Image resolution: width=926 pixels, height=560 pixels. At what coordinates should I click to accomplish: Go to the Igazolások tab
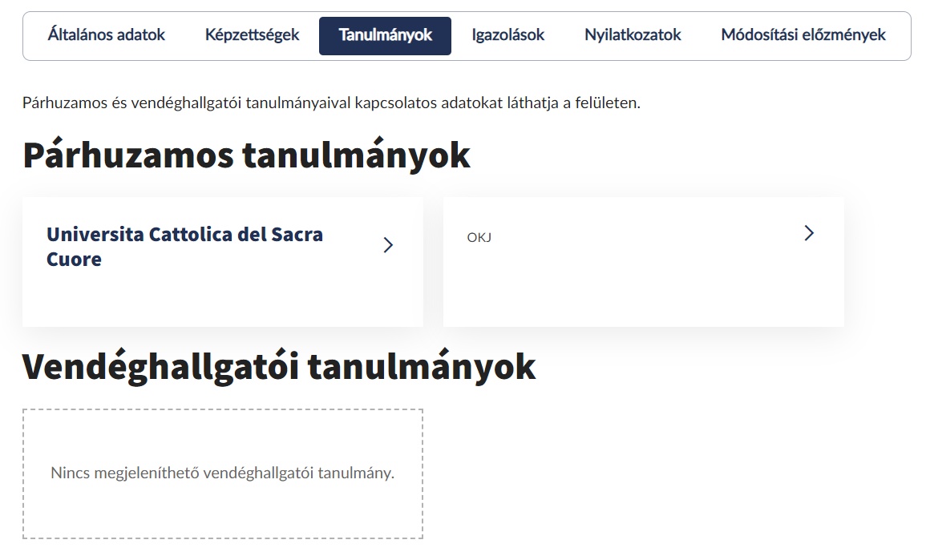pyautogui.click(x=507, y=35)
